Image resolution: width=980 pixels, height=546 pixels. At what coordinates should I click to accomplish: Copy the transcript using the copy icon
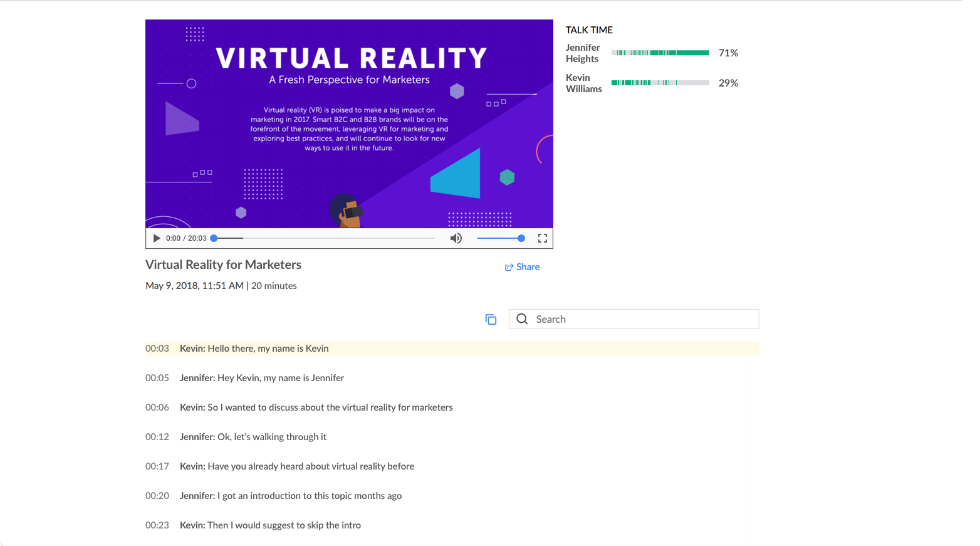491,319
